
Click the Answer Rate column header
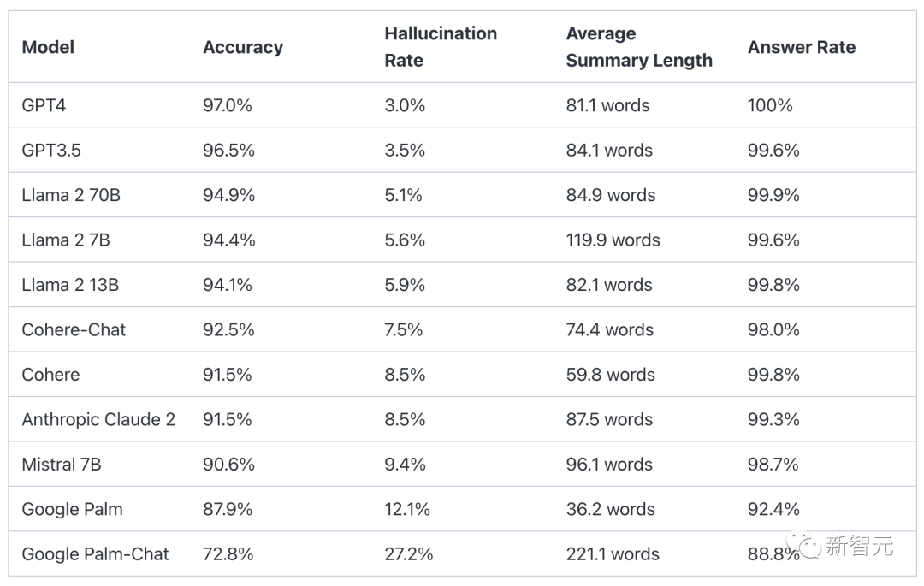tap(802, 47)
